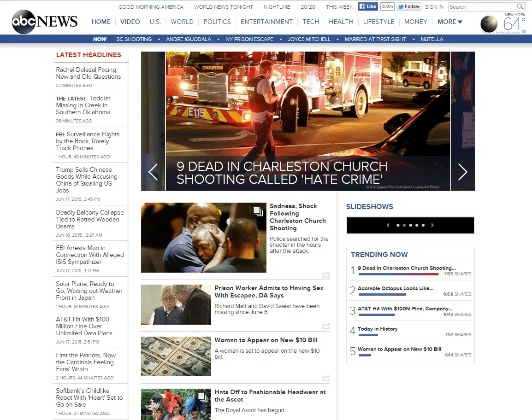532x420 pixels.
Task: Click gallery icon on Charleston hug photo
Action: 258,211
